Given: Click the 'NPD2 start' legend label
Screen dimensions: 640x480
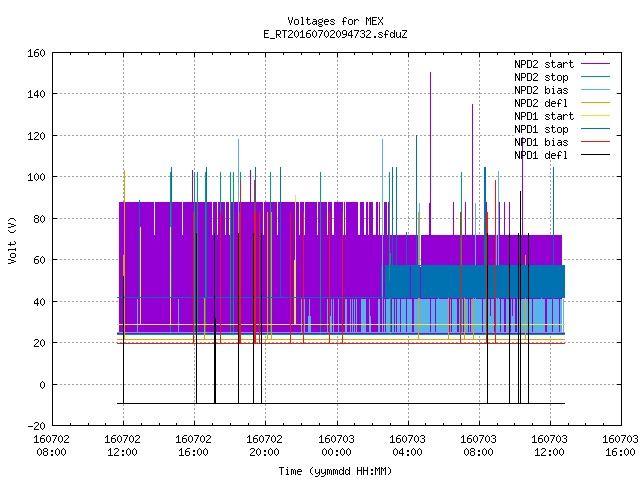Looking at the screenshot, I should pyautogui.click(x=544, y=64).
